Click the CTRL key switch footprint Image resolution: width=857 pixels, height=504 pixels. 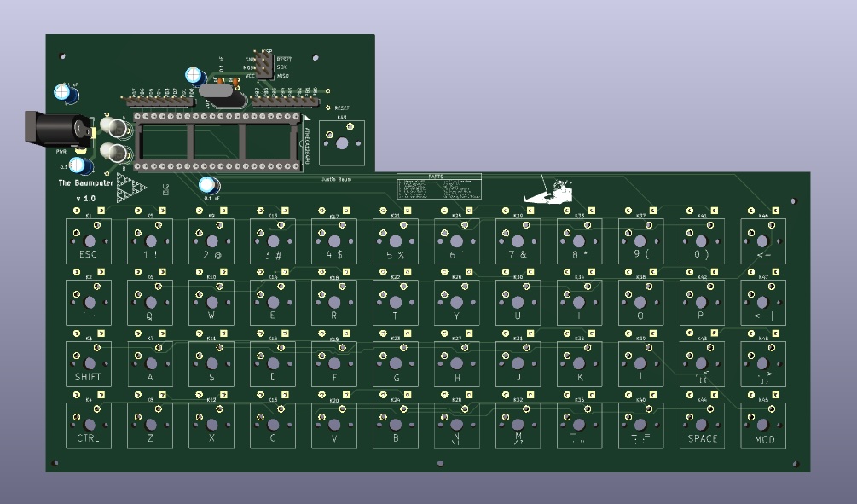coord(89,426)
